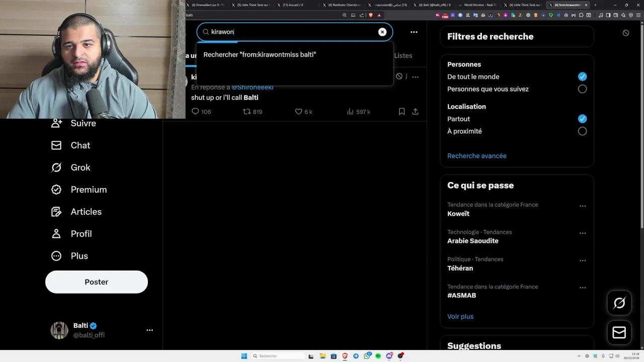Switch to the Restitutor Orientis browser tab

pos(341,5)
